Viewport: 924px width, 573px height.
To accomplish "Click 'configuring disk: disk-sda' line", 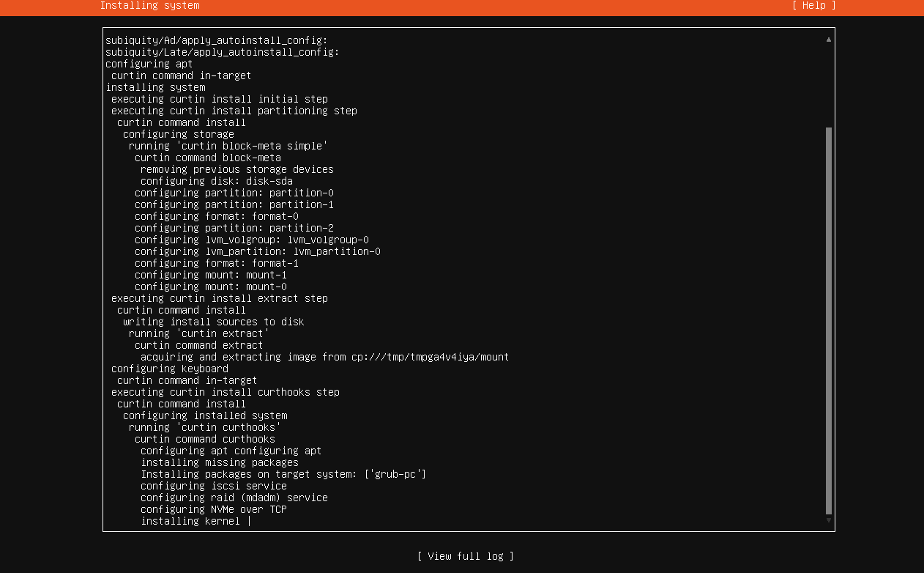I will tap(217, 181).
